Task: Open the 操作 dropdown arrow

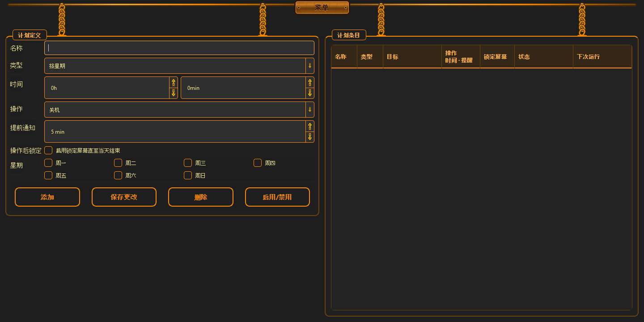Action: pos(310,110)
